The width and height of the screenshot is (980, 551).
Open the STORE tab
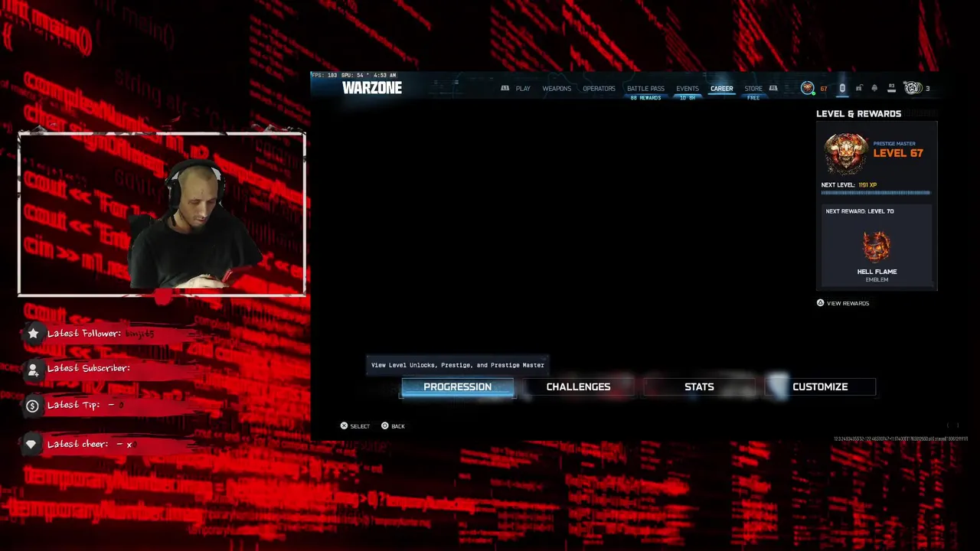[753, 89]
